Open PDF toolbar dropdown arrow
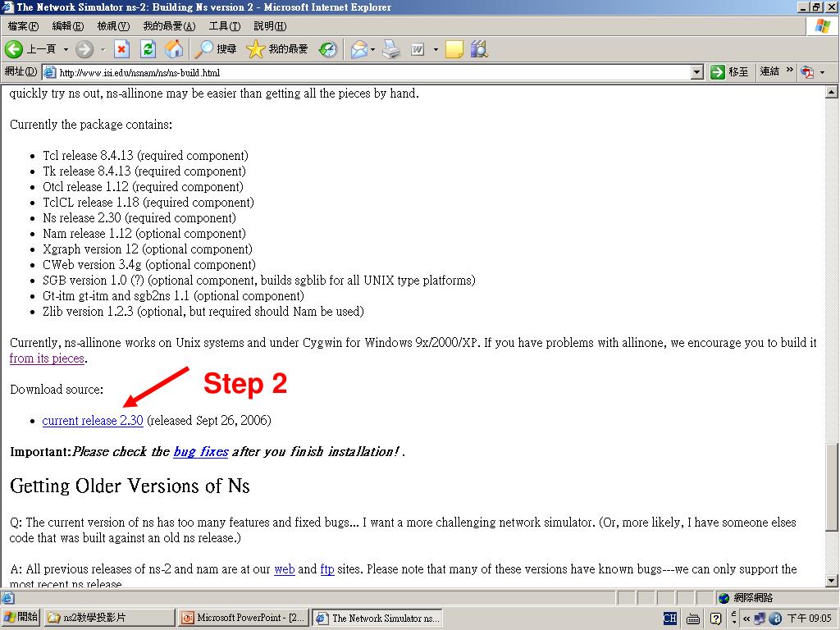840x630 pixels. [x=822, y=72]
